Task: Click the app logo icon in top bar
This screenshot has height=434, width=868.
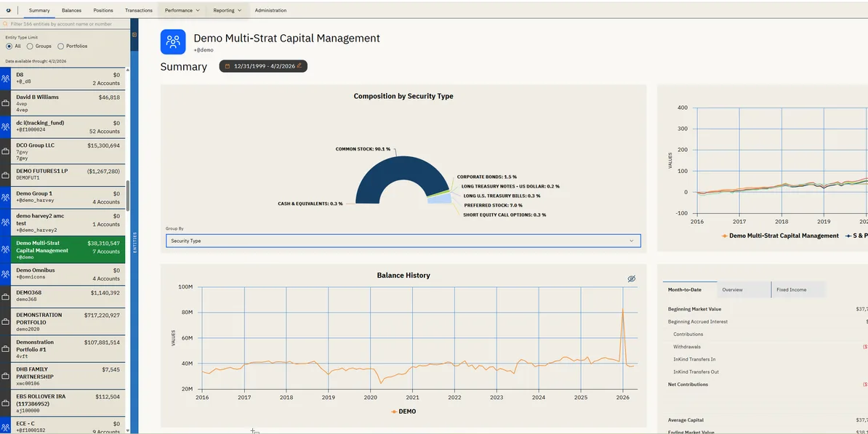Action: [x=8, y=10]
